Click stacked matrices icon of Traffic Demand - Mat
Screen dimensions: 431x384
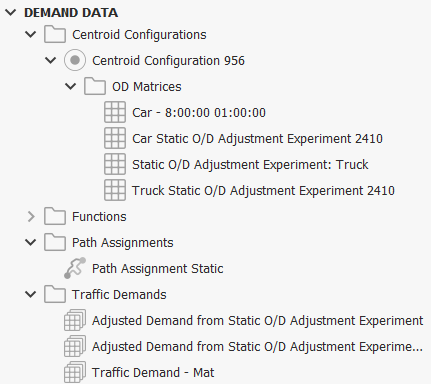click(75, 372)
